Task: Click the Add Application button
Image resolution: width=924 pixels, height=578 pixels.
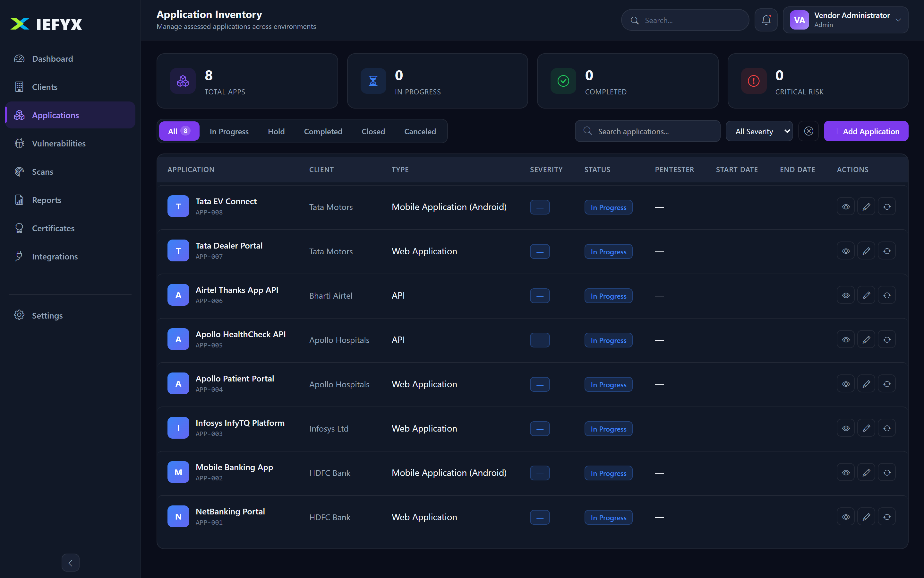Action: pyautogui.click(x=866, y=131)
